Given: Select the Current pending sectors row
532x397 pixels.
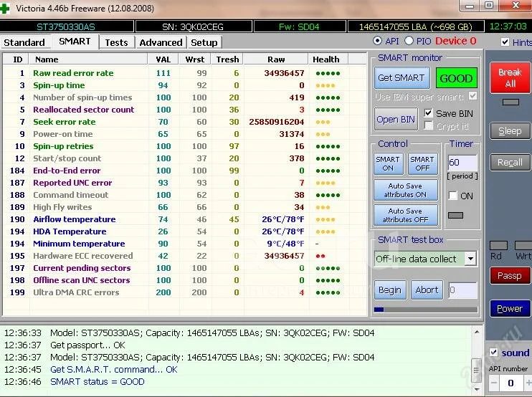Looking at the screenshot, I should coord(185,268).
